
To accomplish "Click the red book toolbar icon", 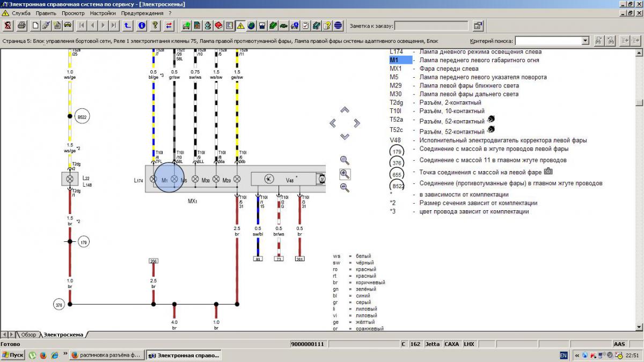I will (x=218, y=25).
